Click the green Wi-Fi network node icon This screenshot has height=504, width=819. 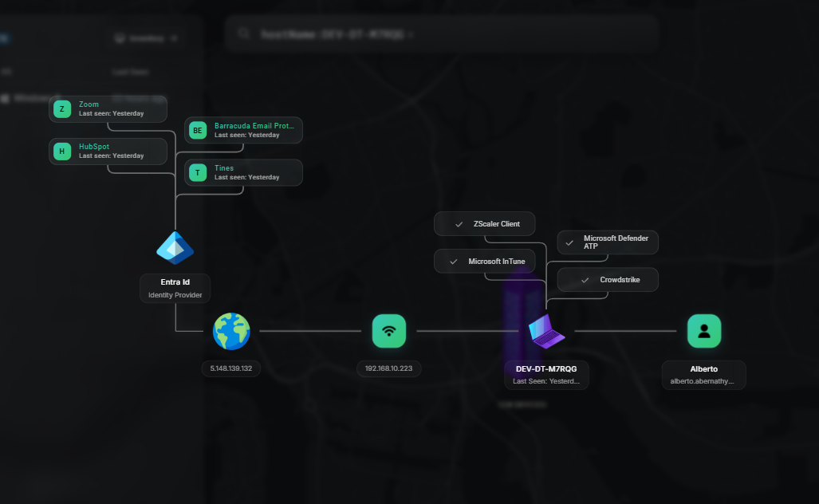(389, 331)
